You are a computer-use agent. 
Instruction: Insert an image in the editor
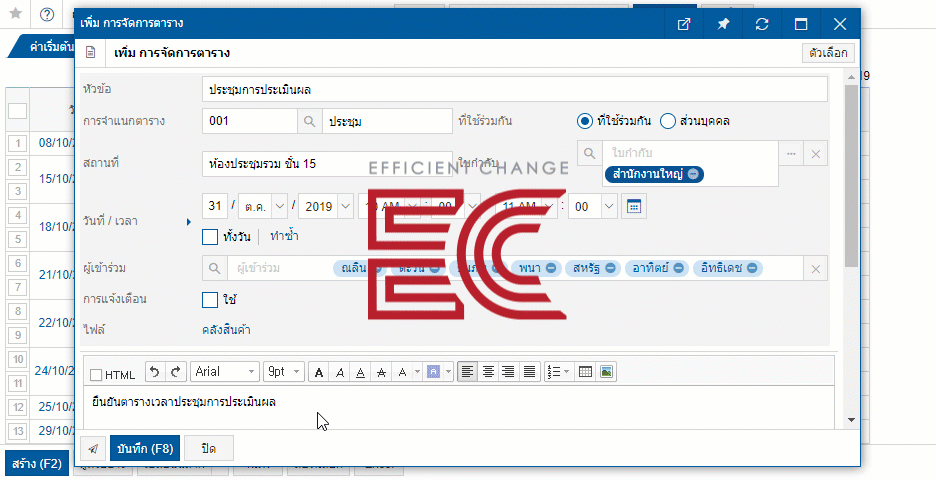[x=606, y=372]
